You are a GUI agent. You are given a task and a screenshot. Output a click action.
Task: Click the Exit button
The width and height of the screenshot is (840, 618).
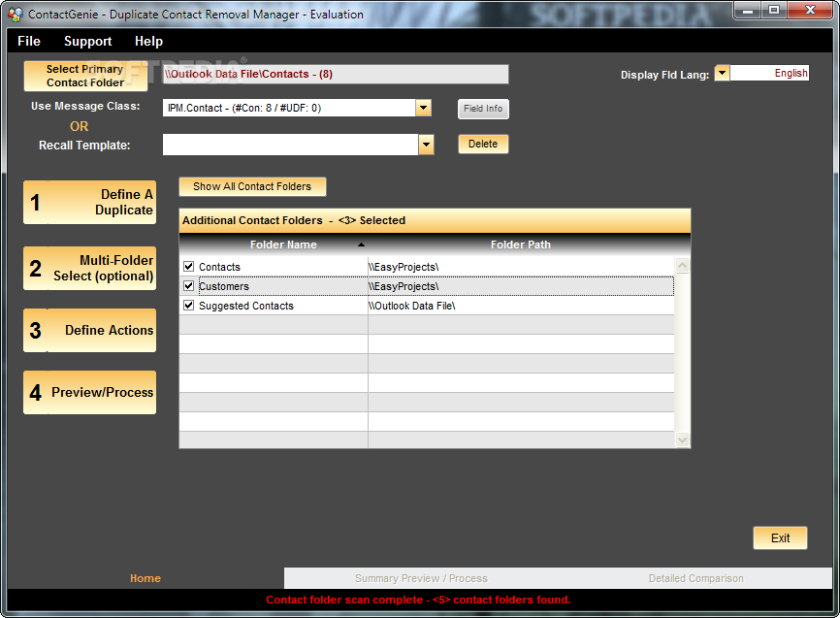(780, 538)
